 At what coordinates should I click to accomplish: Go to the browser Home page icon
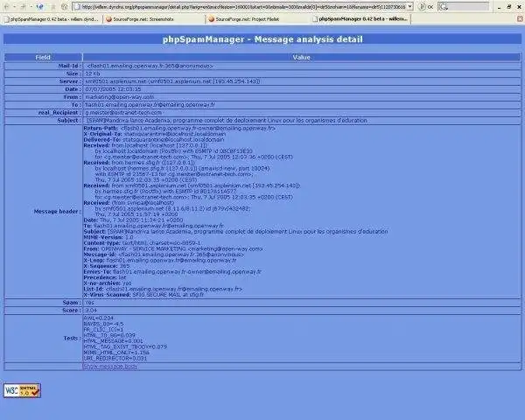pyautogui.click(x=64, y=6)
